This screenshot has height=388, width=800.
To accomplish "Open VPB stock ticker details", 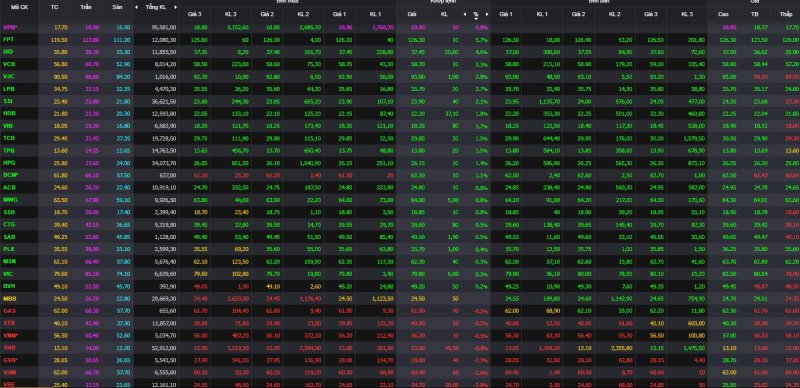I will point(9,27).
